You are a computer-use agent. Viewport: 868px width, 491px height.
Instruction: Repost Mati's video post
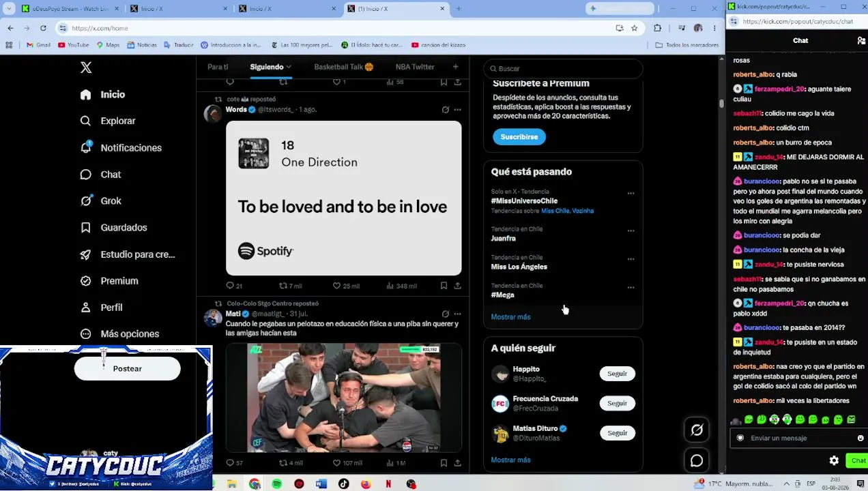pyautogui.click(x=290, y=463)
